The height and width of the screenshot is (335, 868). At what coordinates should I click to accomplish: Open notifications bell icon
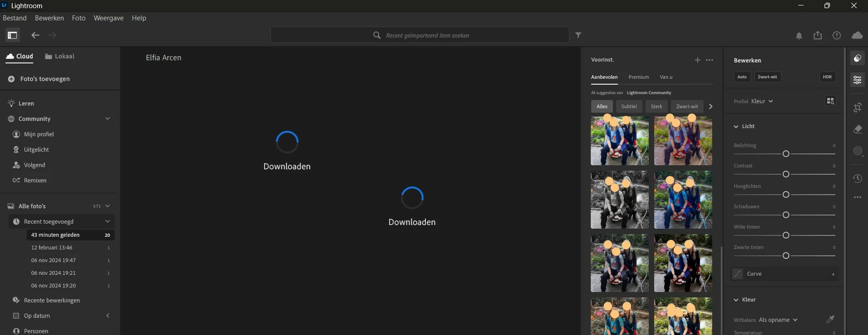799,36
